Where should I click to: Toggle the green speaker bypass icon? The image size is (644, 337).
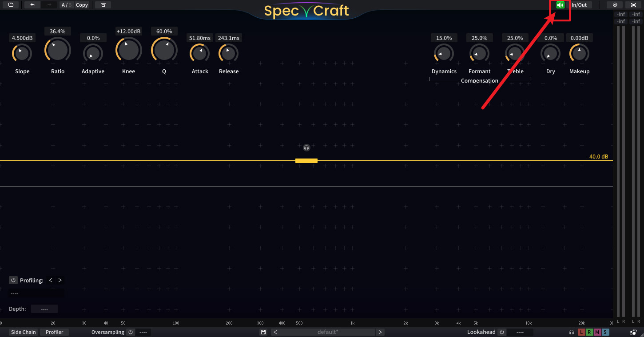point(561,5)
